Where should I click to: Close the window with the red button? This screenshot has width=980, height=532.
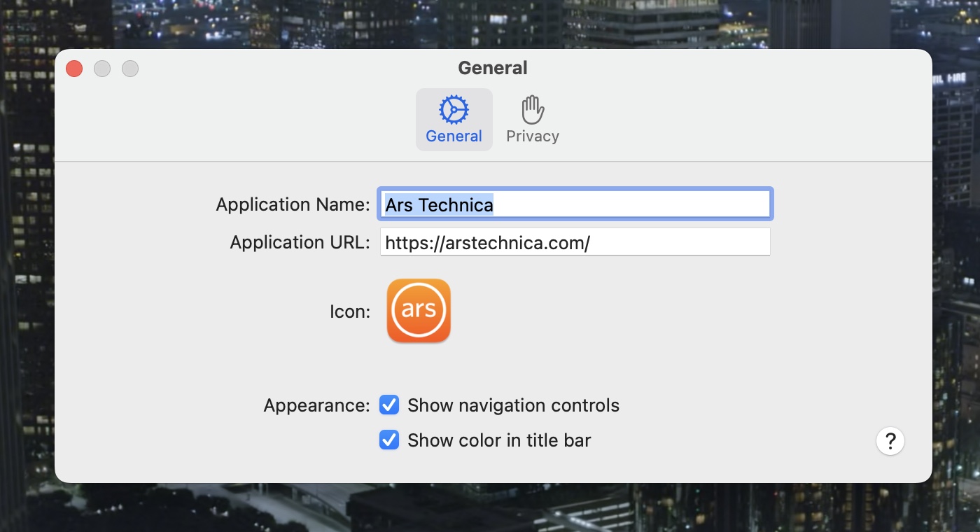pyautogui.click(x=74, y=69)
